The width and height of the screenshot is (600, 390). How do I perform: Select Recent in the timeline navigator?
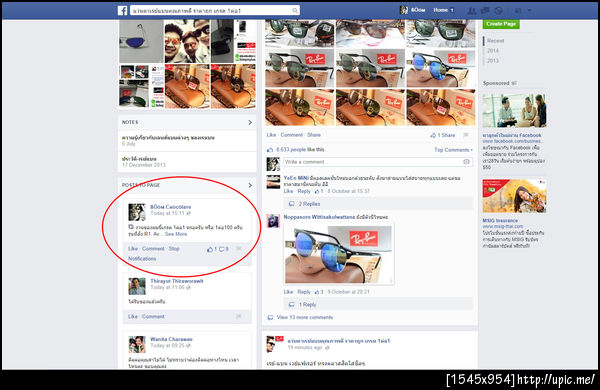(x=496, y=41)
